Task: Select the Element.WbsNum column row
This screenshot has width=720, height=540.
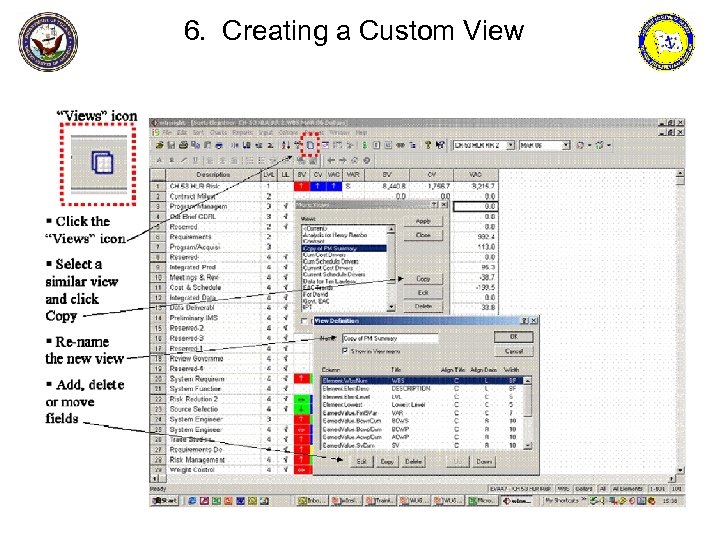Action: coord(422,380)
